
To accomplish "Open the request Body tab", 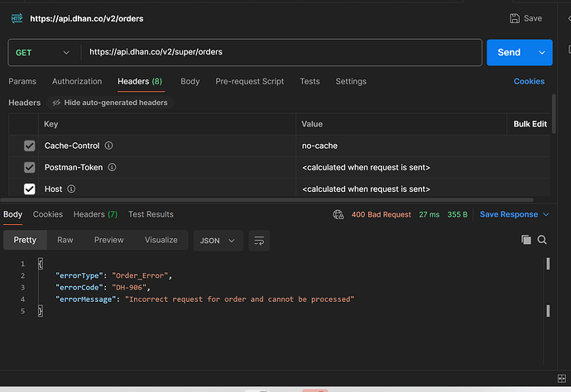I will (190, 81).
